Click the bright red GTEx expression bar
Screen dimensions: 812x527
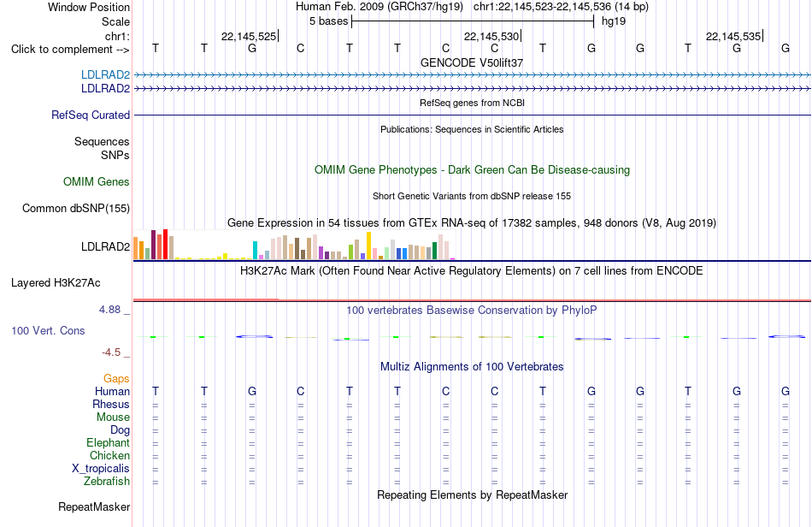(165, 244)
